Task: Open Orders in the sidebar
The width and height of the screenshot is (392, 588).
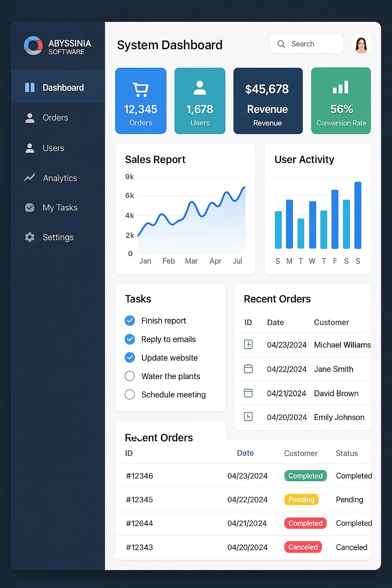Action: (55, 118)
